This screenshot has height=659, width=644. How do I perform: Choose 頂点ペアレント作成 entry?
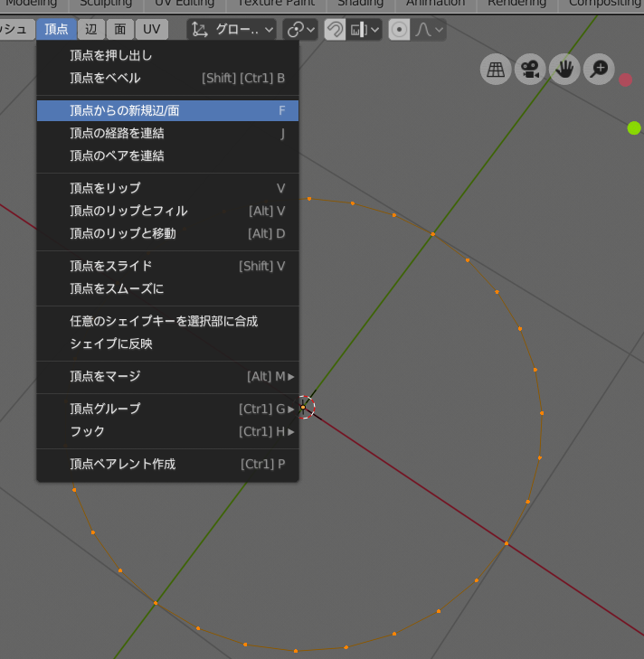tap(168, 464)
